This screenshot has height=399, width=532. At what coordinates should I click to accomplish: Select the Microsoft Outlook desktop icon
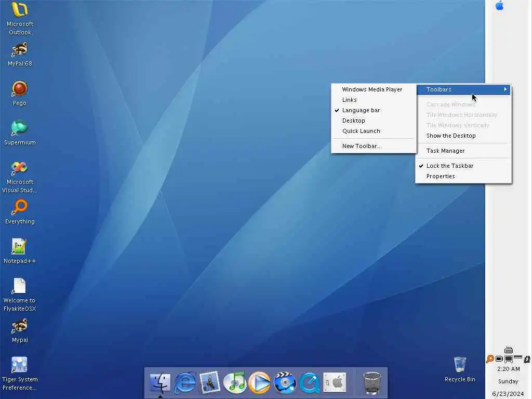point(20,18)
